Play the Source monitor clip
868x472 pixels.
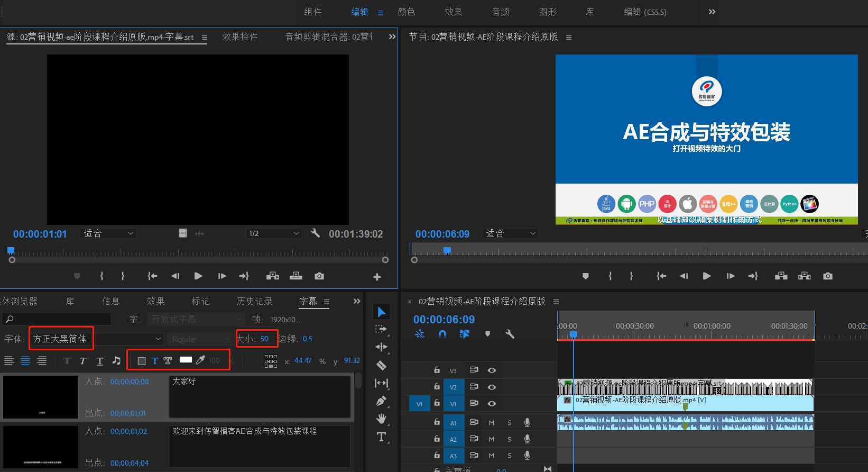tap(198, 276)
